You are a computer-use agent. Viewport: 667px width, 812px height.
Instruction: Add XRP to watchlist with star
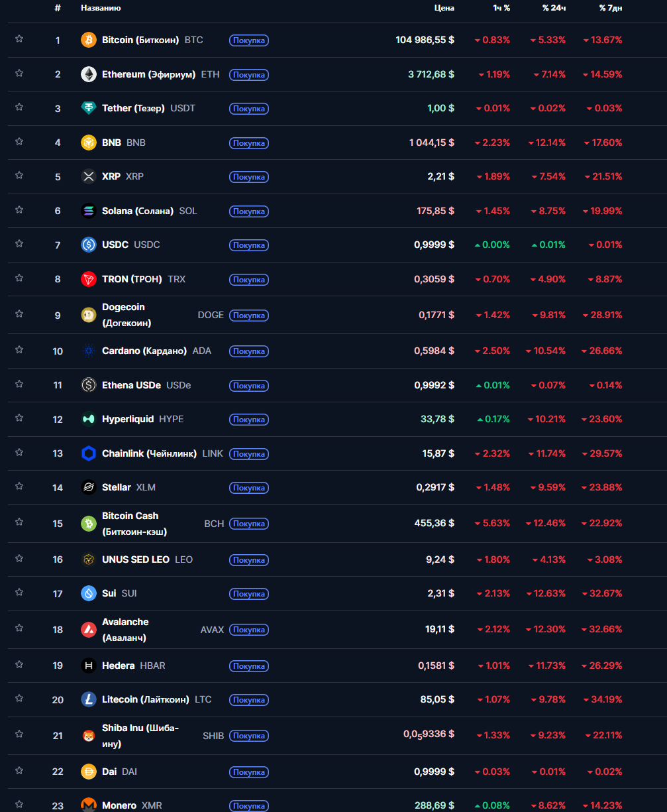[x=19, y=176]
